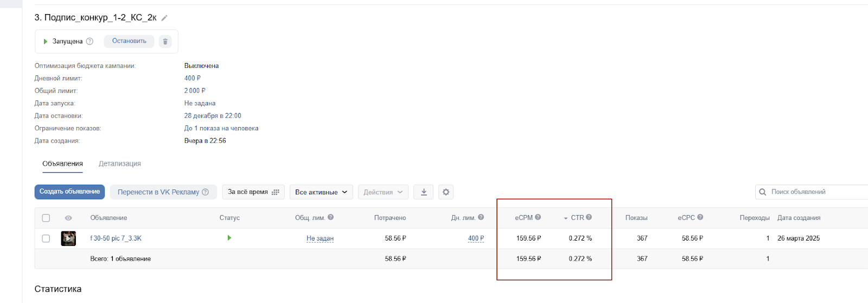Click help icon beside CTR header

click(x=589, y=217)
